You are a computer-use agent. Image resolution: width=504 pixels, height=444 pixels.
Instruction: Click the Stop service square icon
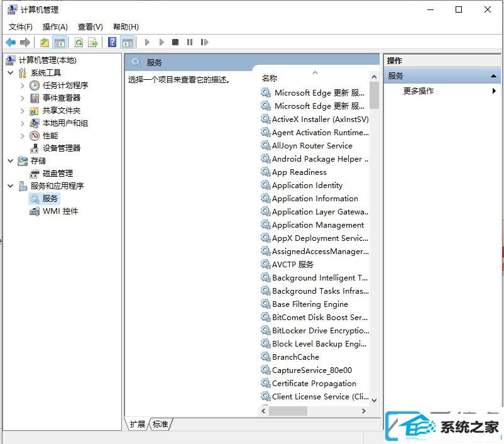coord(175,42)
